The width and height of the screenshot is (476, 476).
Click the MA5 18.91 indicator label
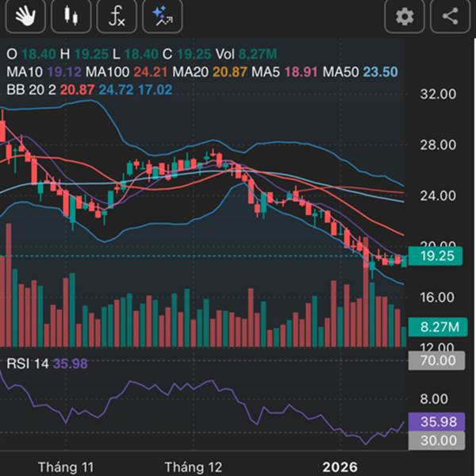point(285,72)
